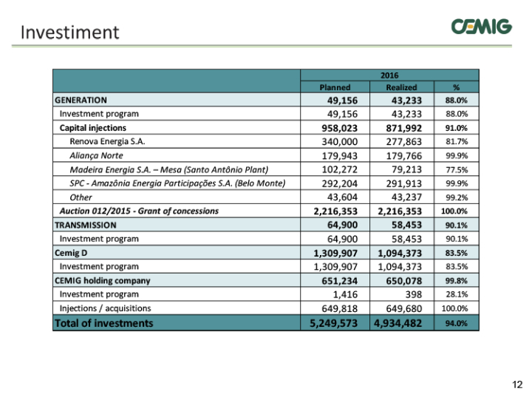The width and height of the screenshot is (532, 400).
Task: Select the 2016 header cell
Action: click(389, 75)
